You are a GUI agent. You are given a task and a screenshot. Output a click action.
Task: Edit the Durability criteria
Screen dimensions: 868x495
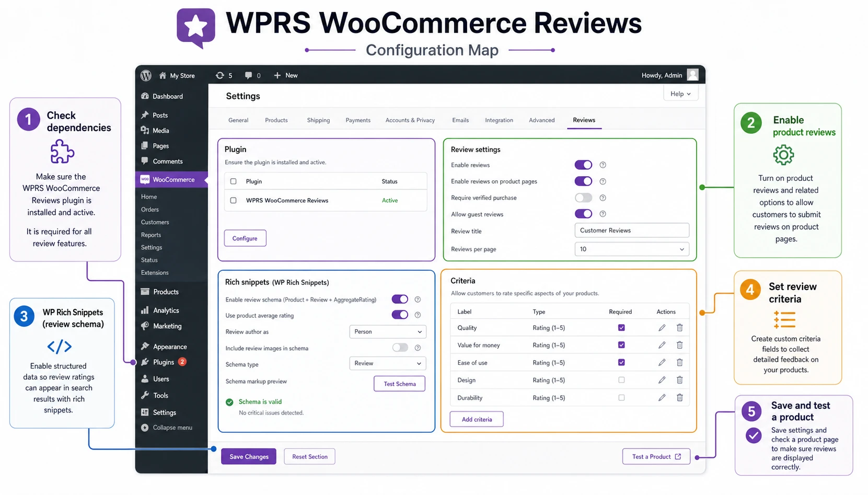[662, 397]
